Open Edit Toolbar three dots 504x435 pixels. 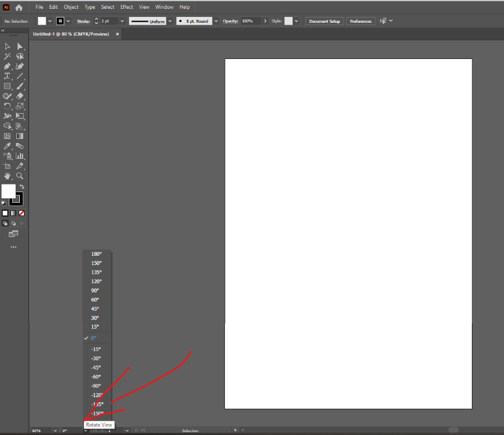[13, 247]
